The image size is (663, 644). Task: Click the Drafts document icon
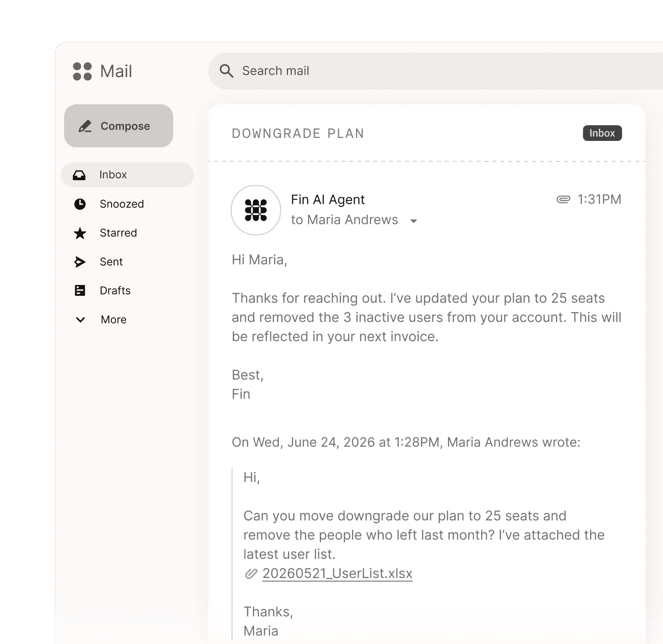point(80,291)
